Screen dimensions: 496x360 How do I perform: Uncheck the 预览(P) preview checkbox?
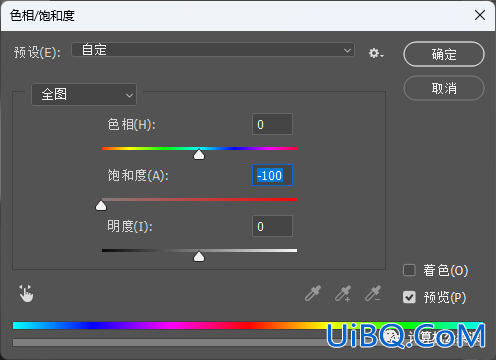409,297
